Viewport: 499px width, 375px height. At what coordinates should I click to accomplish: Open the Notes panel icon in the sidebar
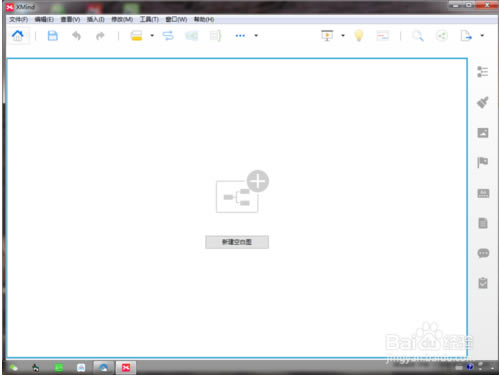(483, 223)
